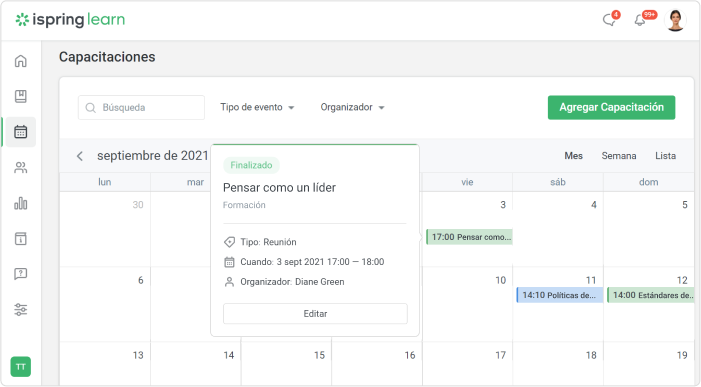Click Cuando: 3 sept 2021 text
The image size is (701, 387).
tap(312, 262)
